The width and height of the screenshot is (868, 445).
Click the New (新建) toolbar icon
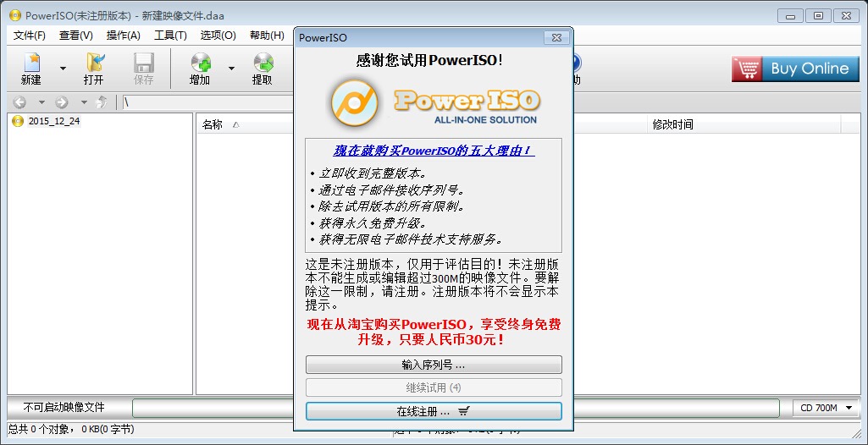click(x=31, y=69)
